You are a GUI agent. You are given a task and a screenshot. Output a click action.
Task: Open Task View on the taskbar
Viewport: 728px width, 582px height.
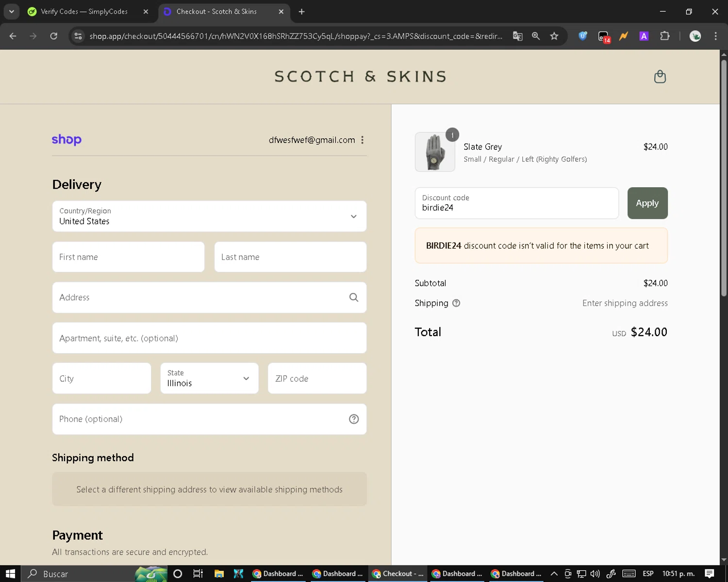(198, 574)
